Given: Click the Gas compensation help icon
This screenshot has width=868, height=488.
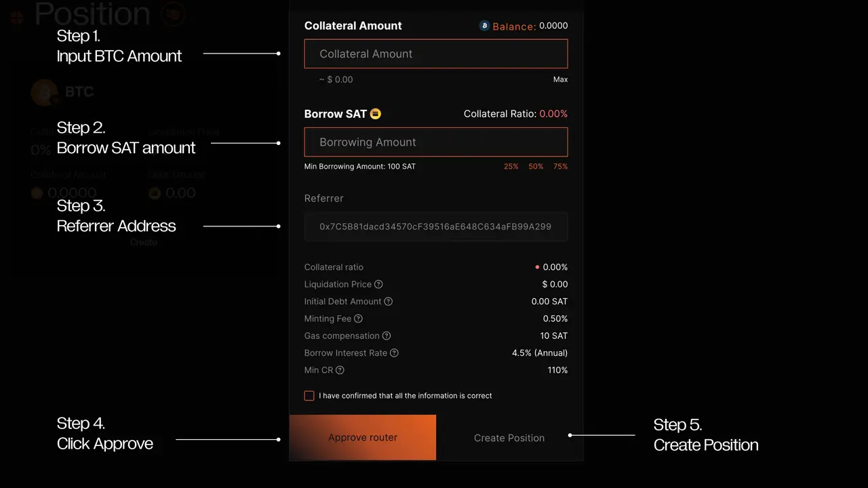Looking at the screenshot, I should 387,336.
